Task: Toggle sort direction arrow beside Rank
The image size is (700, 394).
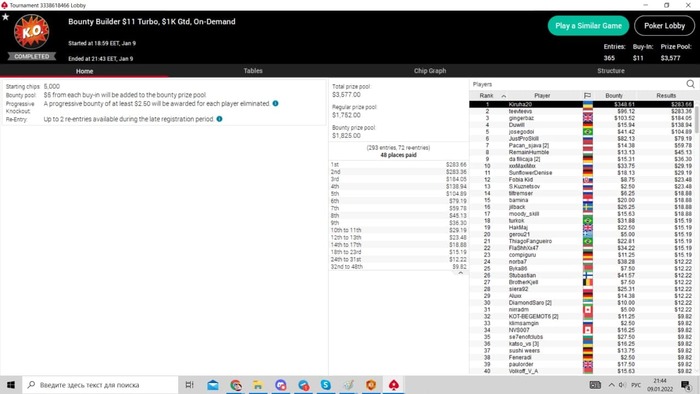Action: coord(504,96)
